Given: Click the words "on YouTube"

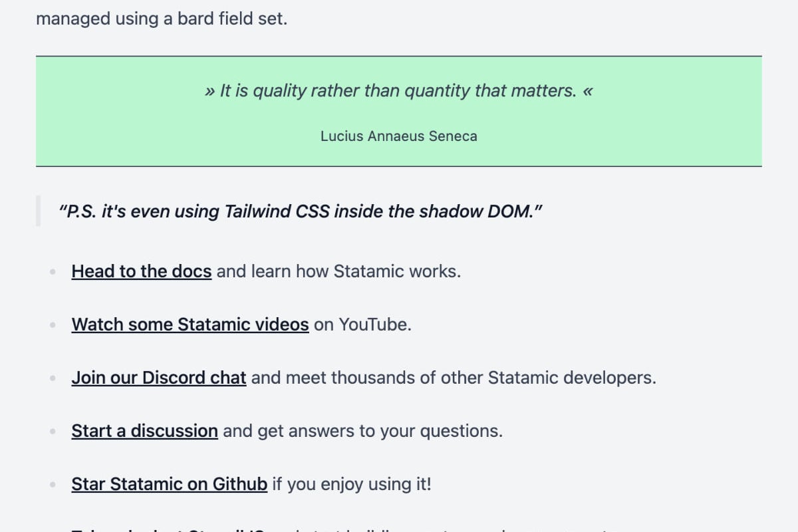Looking at the screenshot, I should (362, 325).
